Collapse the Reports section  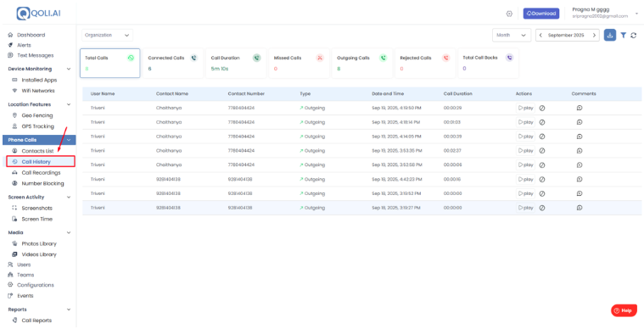pyautogui.click(x=69, y=309)
